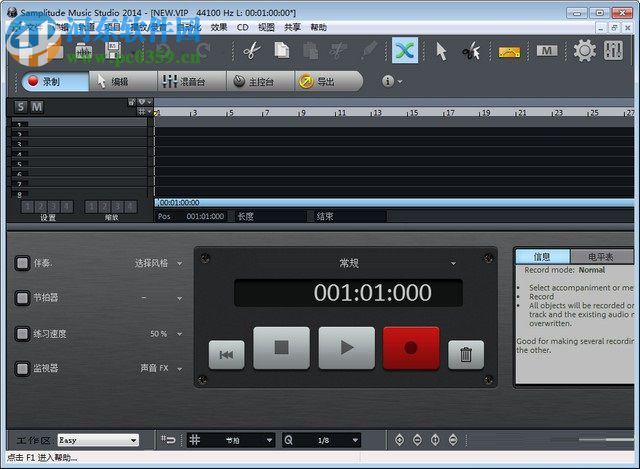Click the yellow curve automation icon

[x=509, y=52]
